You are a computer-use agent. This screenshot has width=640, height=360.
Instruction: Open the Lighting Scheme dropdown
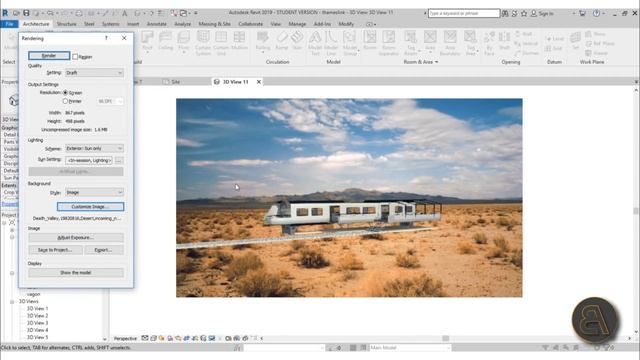coord(94,148)
